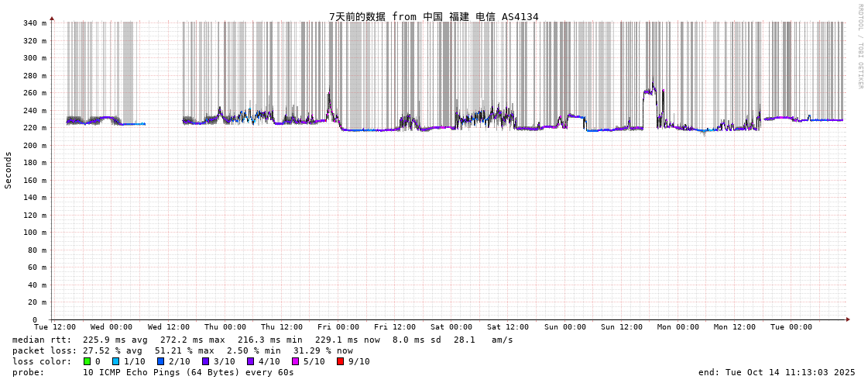Select the 'Mon 00:00' time marker
This screenshot has height=383, width=868.
click(678, 327)
